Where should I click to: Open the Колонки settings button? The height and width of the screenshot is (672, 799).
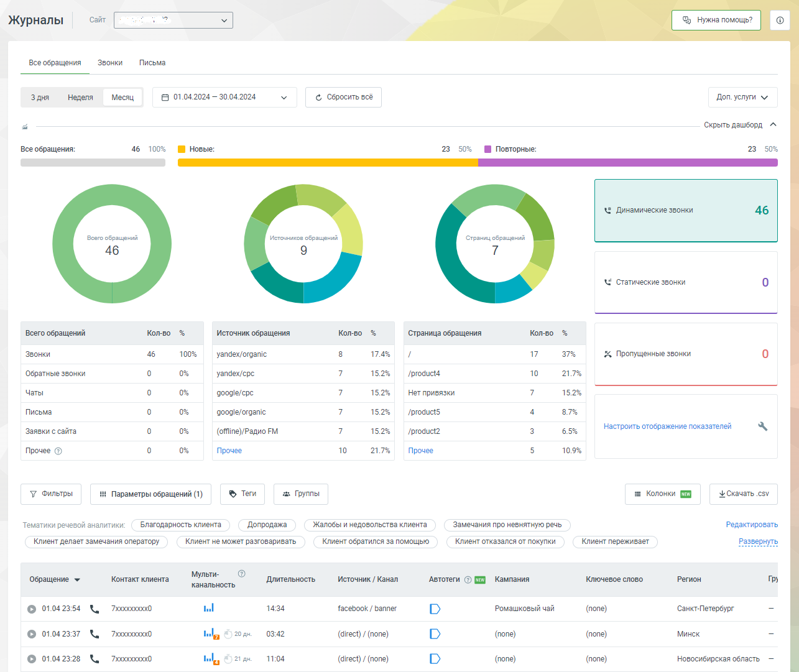[x=663, y=494]
